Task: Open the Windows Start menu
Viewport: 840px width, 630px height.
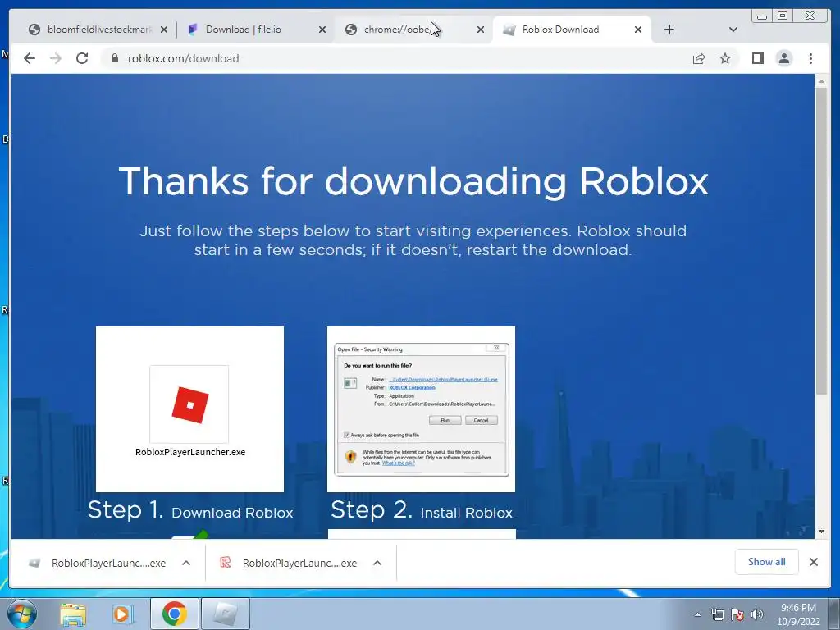Action: point(22,614)
